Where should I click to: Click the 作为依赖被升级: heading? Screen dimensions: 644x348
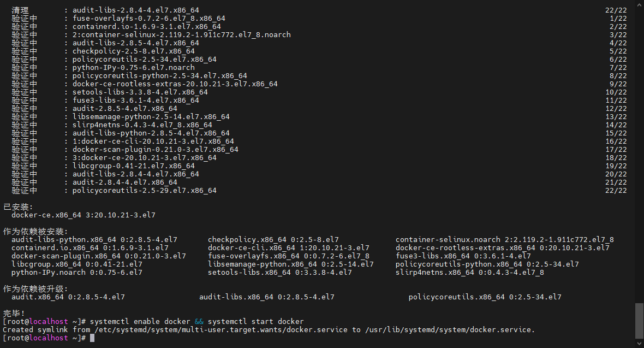coord(35,289)
